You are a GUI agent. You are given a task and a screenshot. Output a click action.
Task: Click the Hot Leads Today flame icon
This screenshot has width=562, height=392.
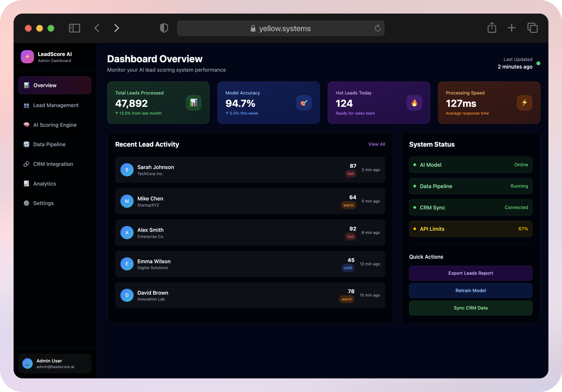point(414,103)
